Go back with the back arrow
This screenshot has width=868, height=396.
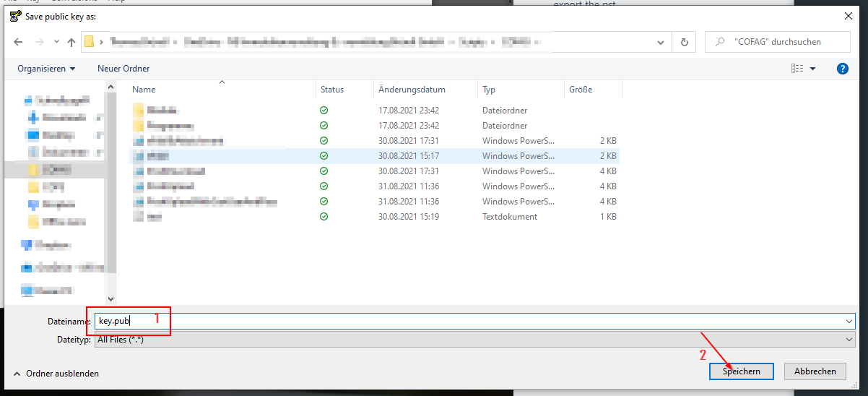pos(19,42)
